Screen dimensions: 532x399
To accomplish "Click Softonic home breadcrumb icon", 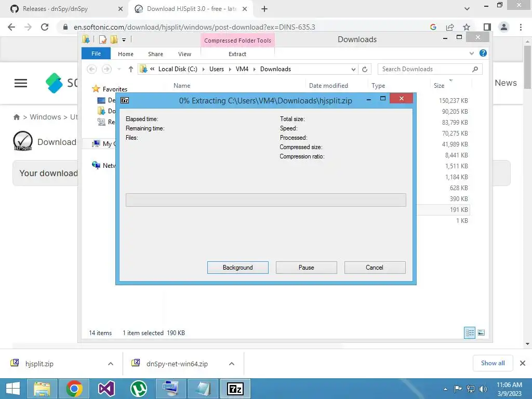I will pos(16,117).
